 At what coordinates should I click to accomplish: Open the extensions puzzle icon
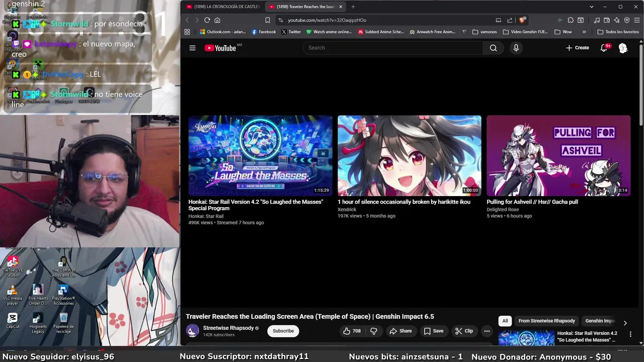click(x=571, y=20)
